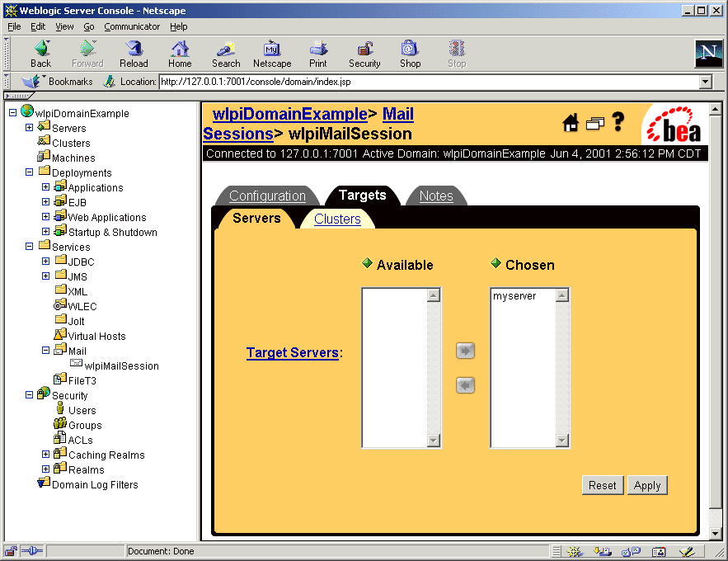Print the page using Print icon
The width and height of the screenshot is (728, 561).
click(x=318, y=54)
